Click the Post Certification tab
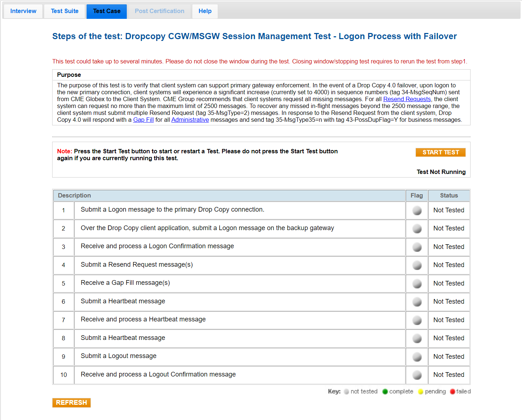The width and height of the screenshot is (522, 420). pos(159,11)
